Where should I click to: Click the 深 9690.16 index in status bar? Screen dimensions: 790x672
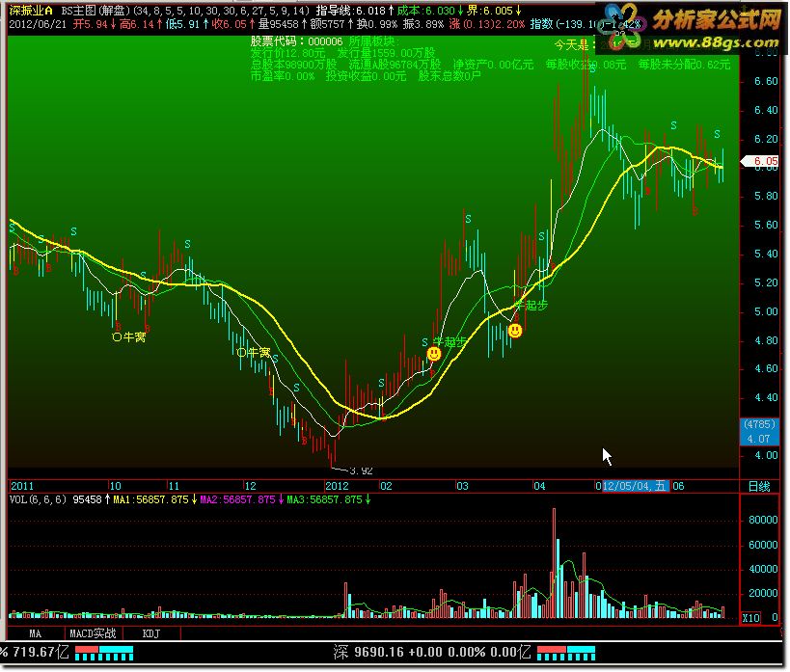tap(368, 652)
